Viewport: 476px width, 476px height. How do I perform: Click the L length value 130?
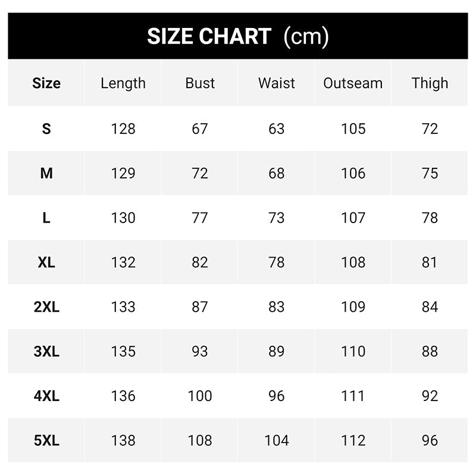pos(123,218)
